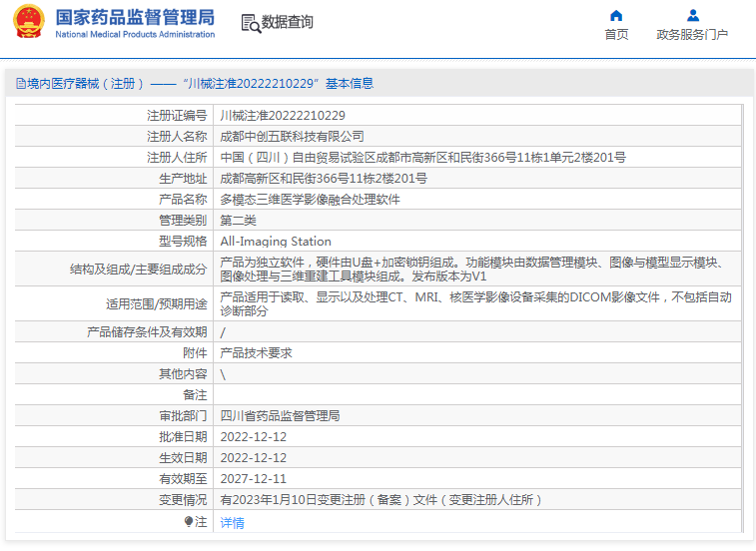Click the intended use text starting 产品适用于读取
756x551 pixels.
click(477, 303)
